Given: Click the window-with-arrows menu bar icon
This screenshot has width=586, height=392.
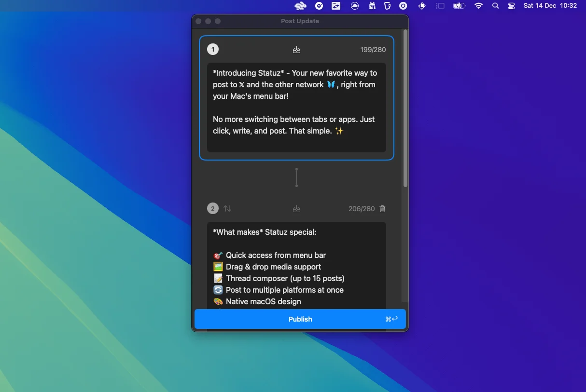Looking at the screenshot, I should tap(336, 6).
